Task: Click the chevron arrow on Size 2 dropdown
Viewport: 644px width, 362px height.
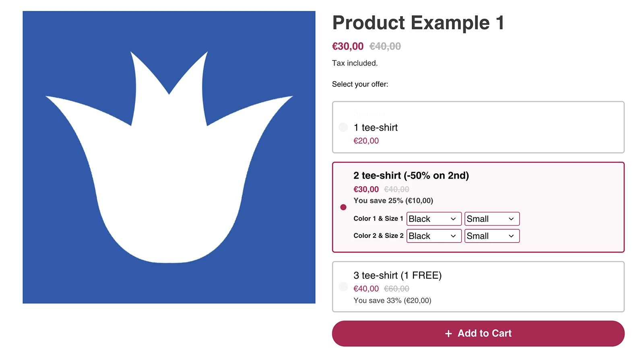Action: click(x=511, y=236)
